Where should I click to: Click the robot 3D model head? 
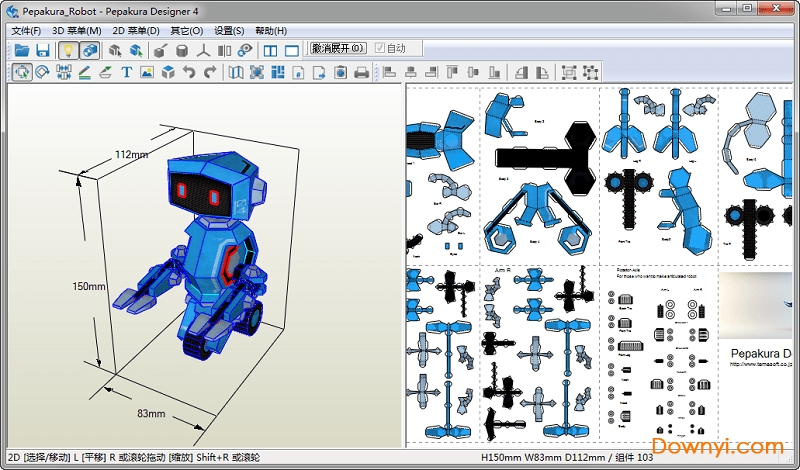[210, 183]
